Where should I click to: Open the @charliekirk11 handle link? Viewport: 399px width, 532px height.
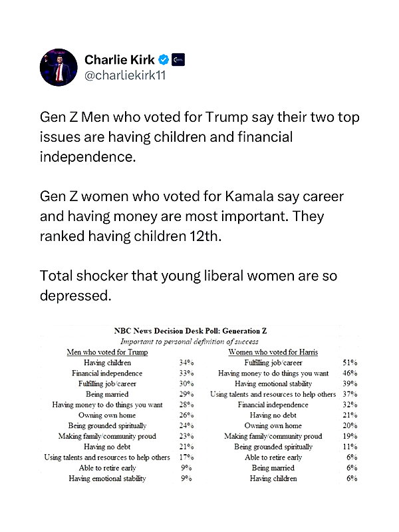(125, 75)
